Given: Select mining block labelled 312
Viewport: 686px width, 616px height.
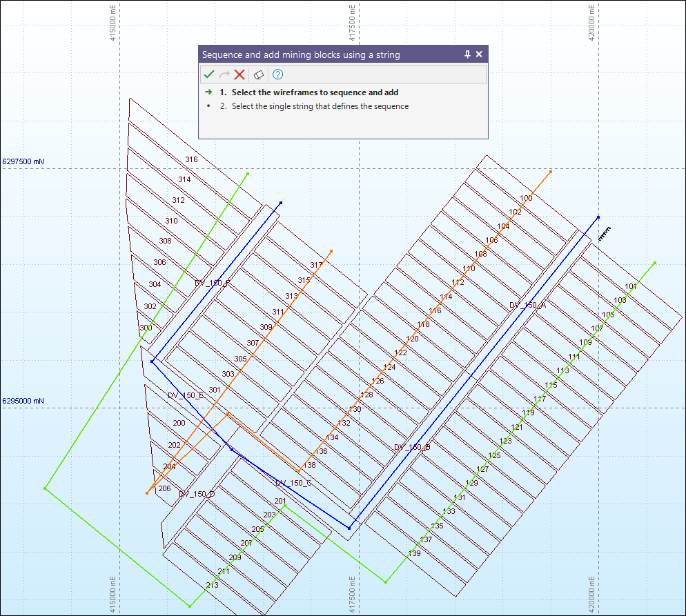Looking at the screenshot, I should [178, 200].
